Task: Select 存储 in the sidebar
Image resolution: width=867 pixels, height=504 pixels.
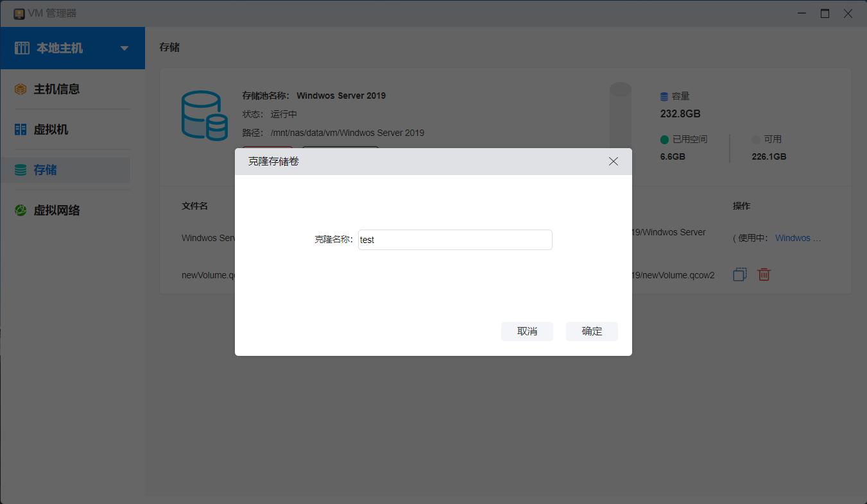Action: (65, 170)
